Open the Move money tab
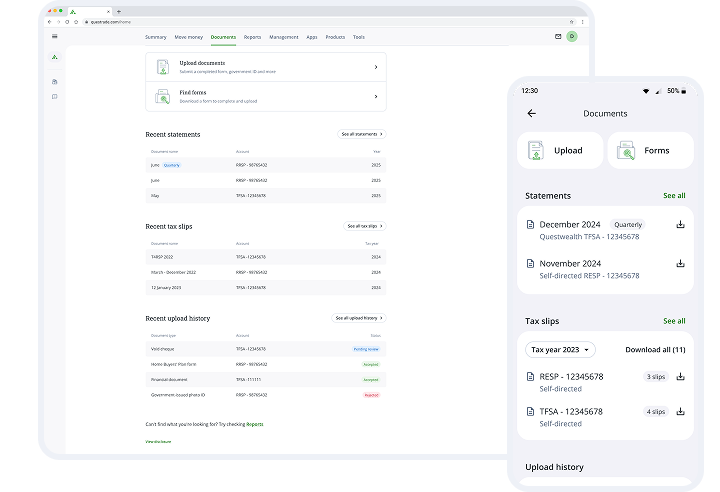Viewport: 720px width, 492px height. tap(189, 37)
